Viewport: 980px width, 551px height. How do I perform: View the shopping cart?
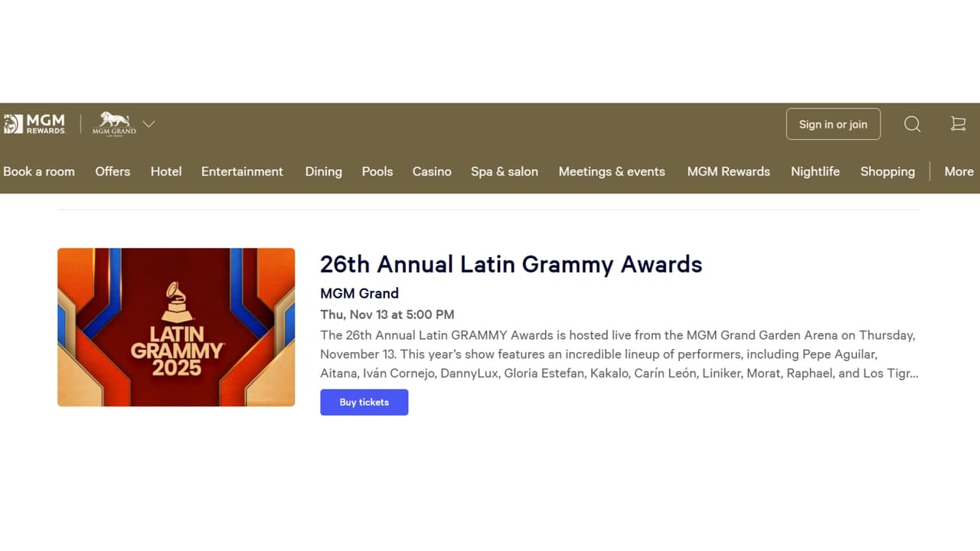(x=958, y=123)
